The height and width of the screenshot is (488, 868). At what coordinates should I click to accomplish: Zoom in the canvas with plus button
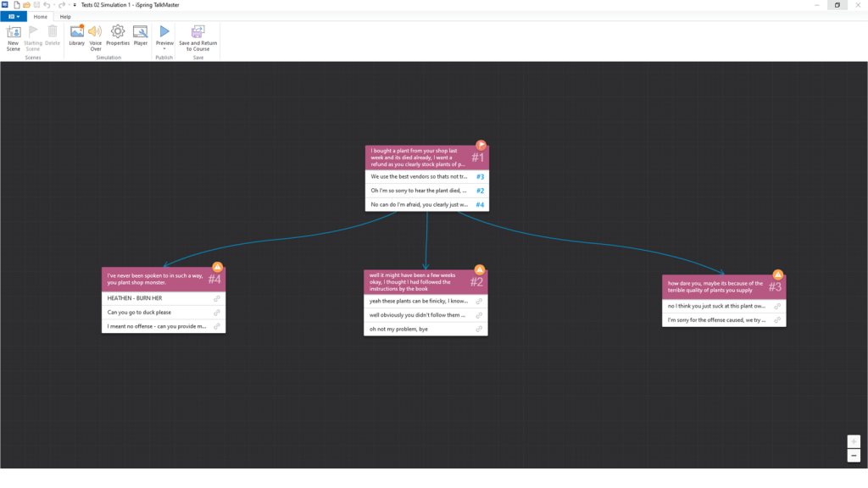854,441
